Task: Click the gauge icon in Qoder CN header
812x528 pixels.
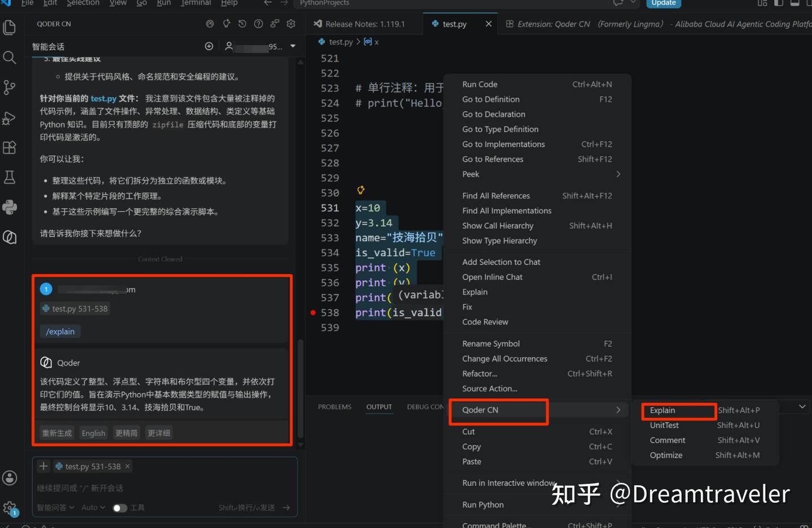Action: (x=210, y=24)
